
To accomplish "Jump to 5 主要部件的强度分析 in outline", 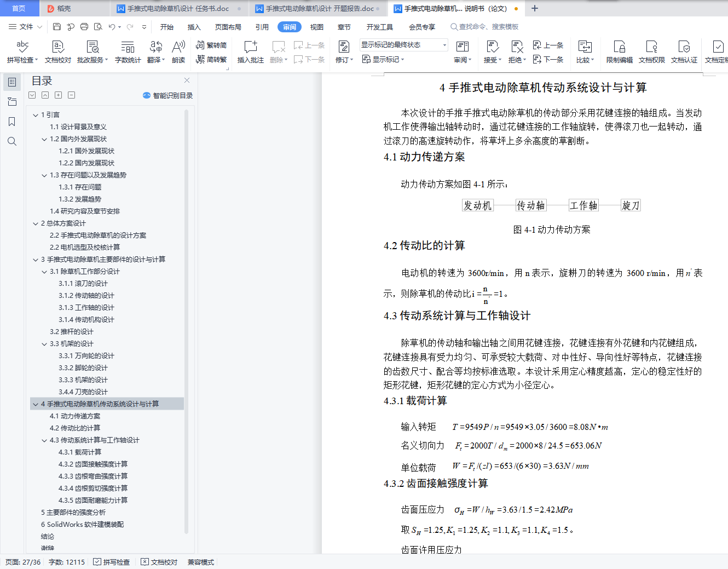I will pos(73,513).
